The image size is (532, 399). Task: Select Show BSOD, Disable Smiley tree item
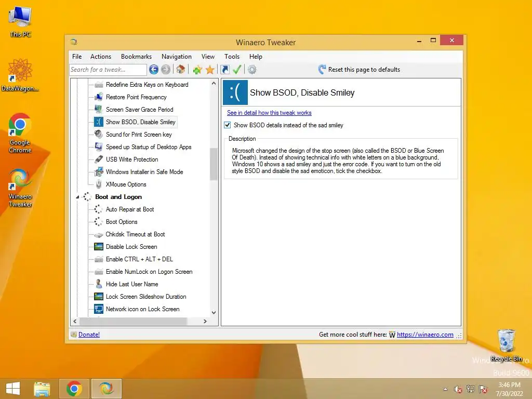point(140,122)
